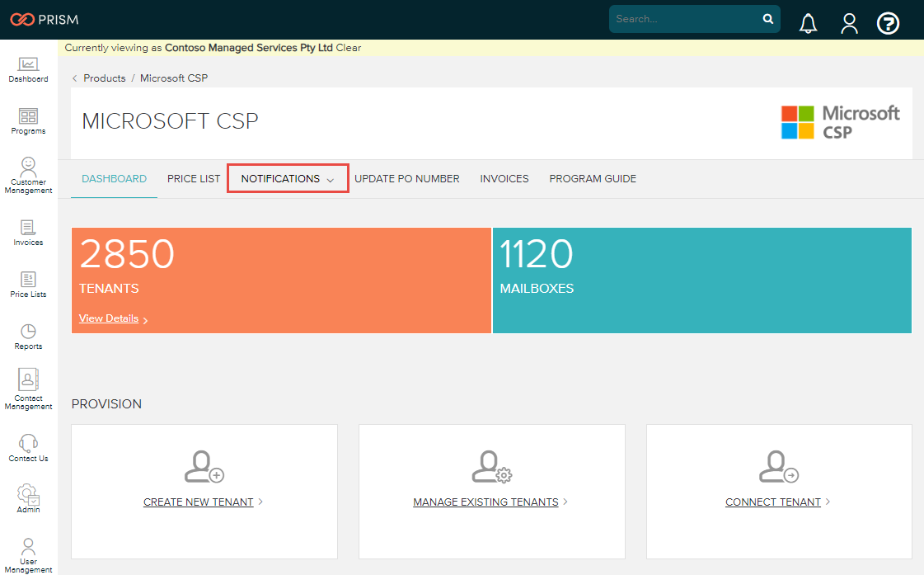
Task: Click the PRISM logo
Action: coord(45,20)
